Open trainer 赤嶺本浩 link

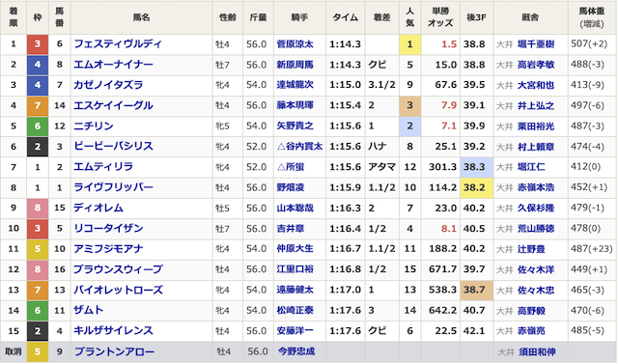point(536,187)
